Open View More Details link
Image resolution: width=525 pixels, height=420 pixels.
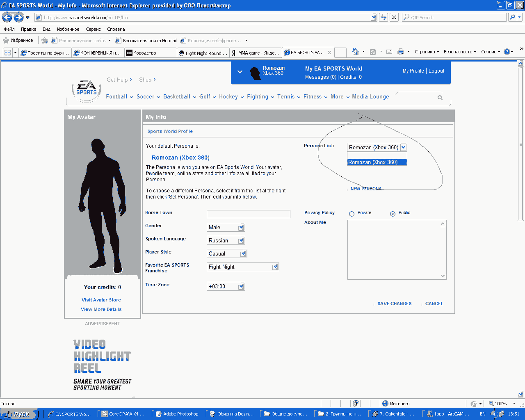click(x=101, y=309)
